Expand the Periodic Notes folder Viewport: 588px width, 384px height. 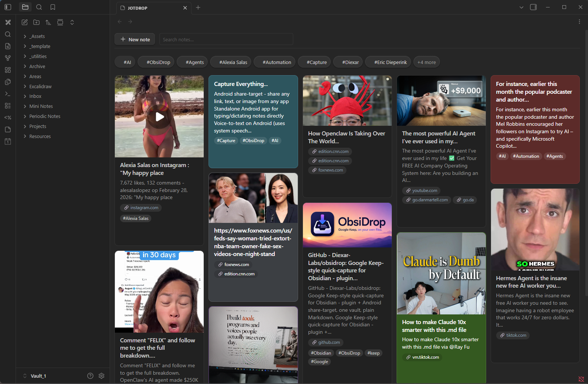[x=25, y=116]
